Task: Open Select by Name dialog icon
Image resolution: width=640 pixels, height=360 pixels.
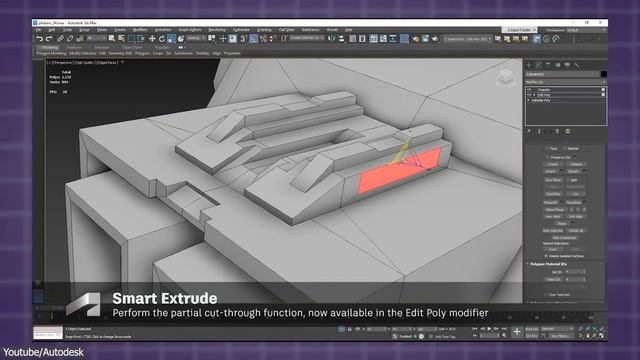Action: pos(121,39)
